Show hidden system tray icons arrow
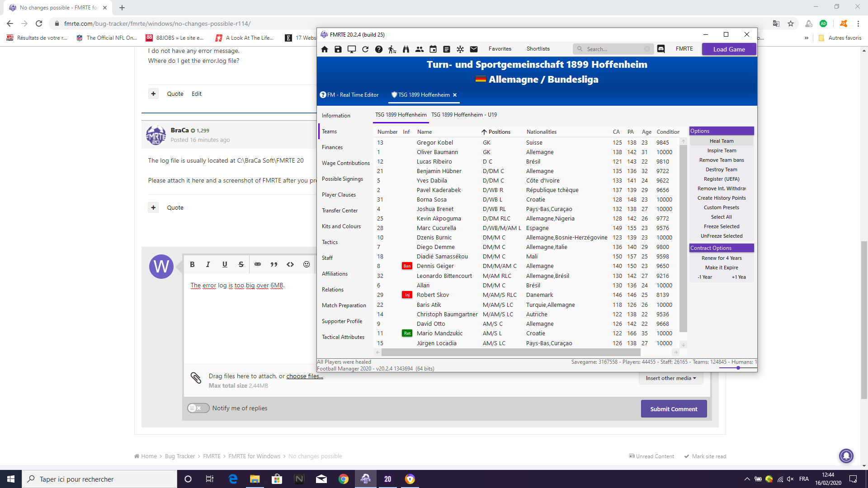 tap(747, 479)
